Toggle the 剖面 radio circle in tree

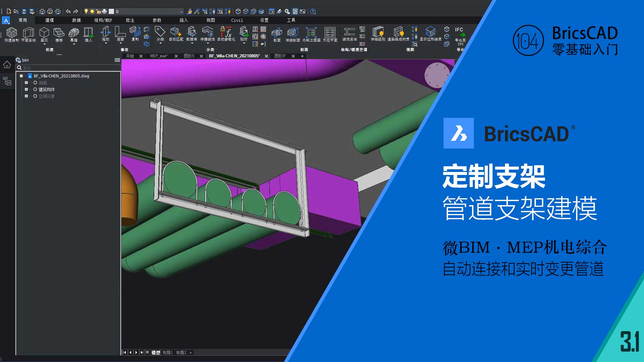(x=35, y=83)
